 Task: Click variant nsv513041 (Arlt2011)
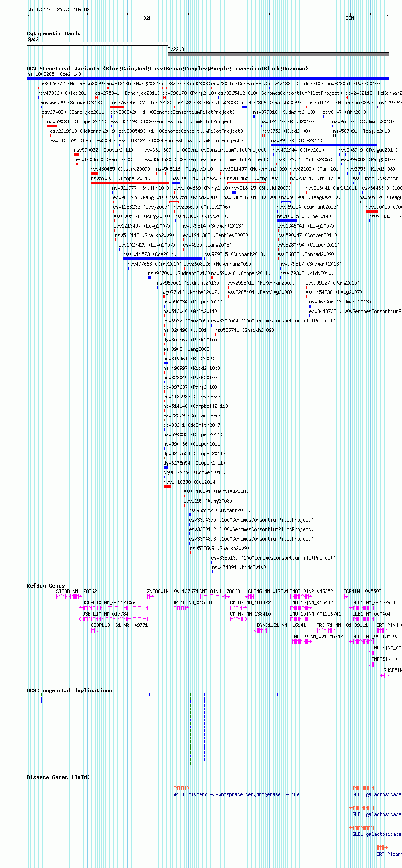[332, 188]
